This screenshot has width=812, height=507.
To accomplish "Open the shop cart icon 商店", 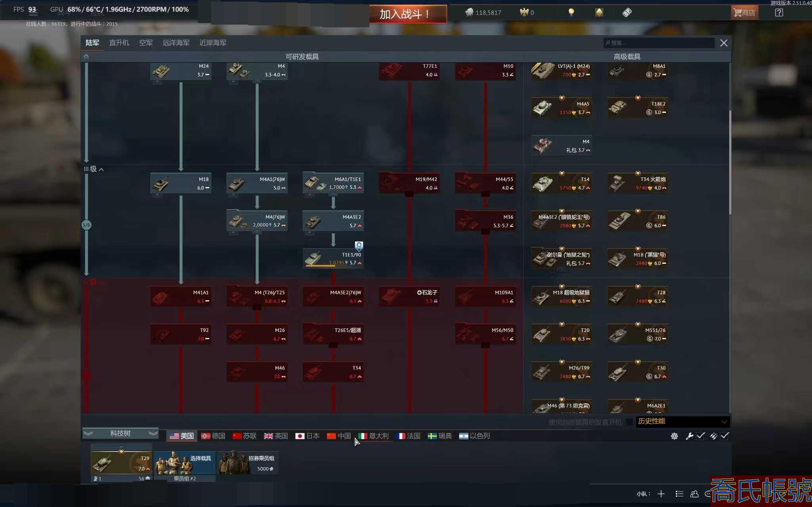I will pyautogui.click(x=744, y=13).
